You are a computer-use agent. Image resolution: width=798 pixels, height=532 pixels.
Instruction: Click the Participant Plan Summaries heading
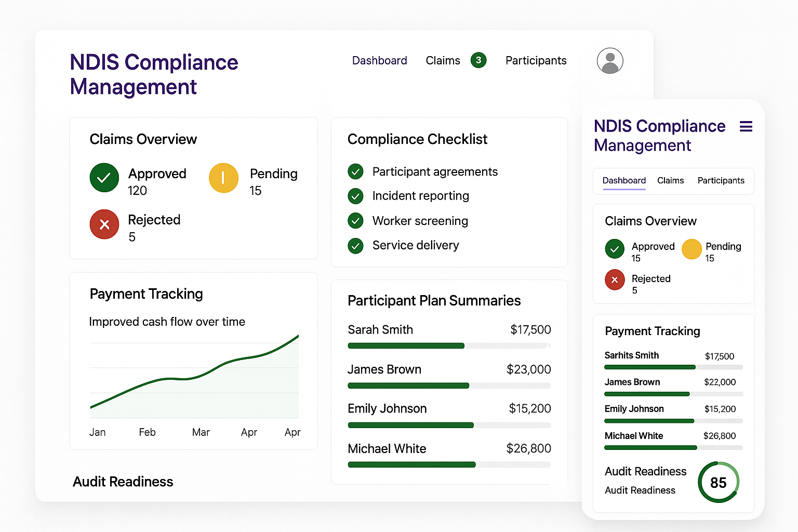click(x=434, y=301)
